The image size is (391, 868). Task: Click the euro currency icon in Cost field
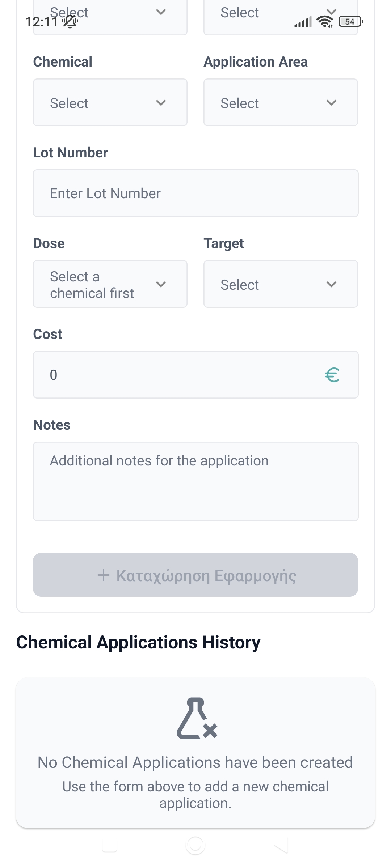(332, 375)
